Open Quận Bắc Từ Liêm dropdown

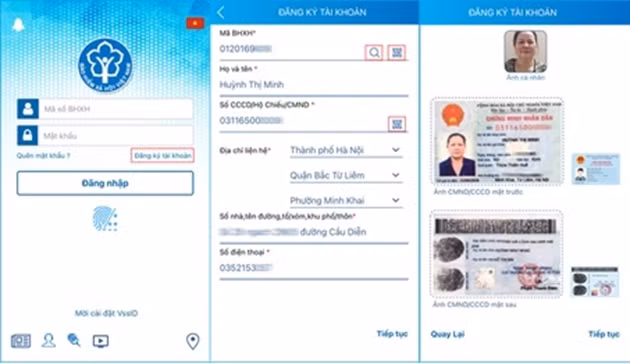click(x=346, y=176)
